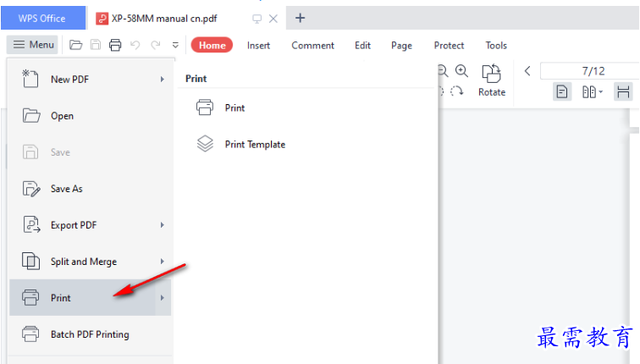The image size is (640, 364).
Task: Select single page view icon
Action: [562, 91]
